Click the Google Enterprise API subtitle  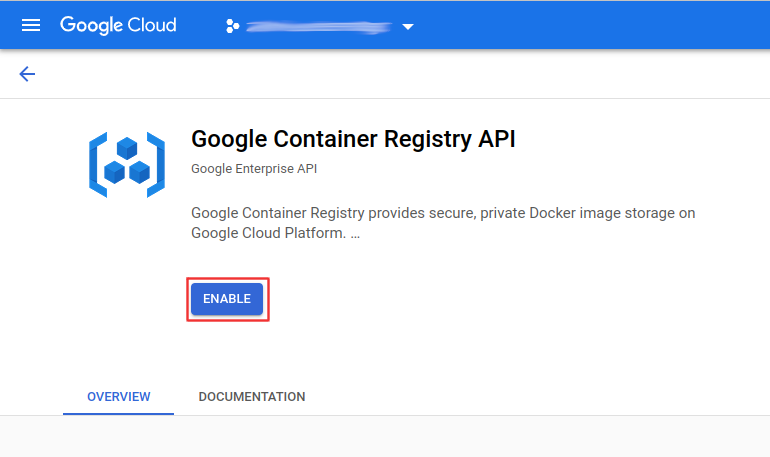254,169
